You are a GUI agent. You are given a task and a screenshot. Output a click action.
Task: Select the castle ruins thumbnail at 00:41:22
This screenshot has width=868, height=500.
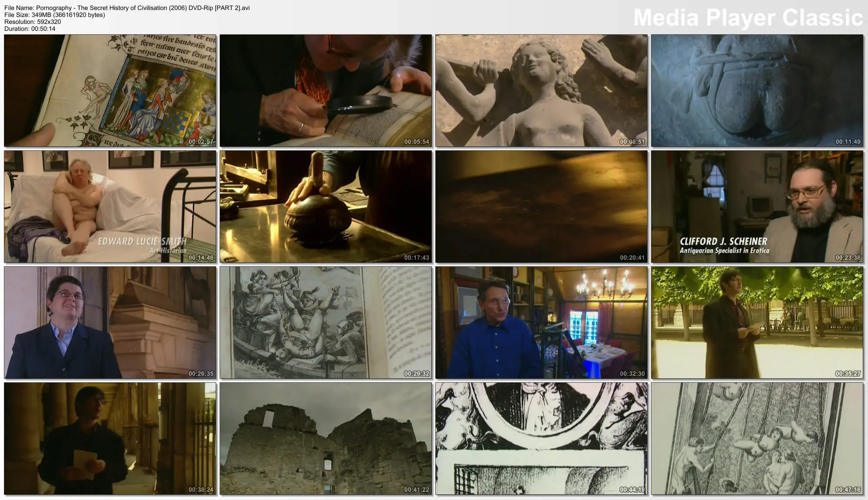325,438
